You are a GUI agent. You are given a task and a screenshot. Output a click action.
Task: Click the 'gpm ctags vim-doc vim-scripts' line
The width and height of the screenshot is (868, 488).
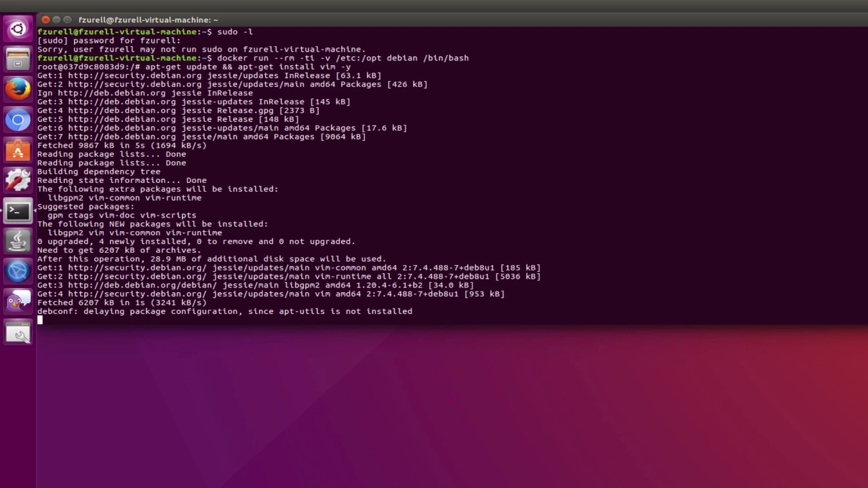point(122,215)
